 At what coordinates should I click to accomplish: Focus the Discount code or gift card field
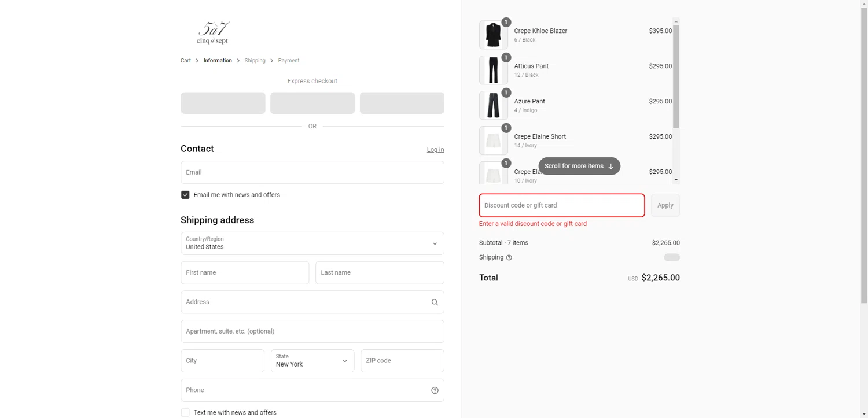click(562, 205)
